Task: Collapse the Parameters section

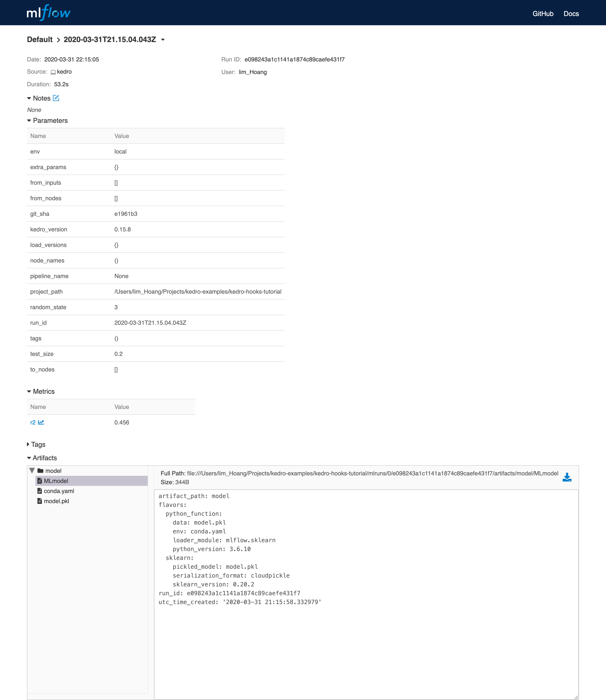Action: click(29, 121)
